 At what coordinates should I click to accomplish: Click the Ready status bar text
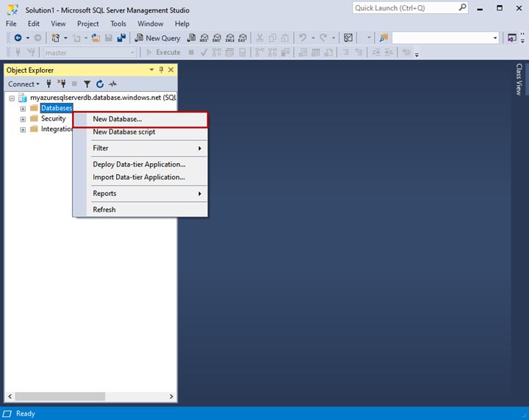[x=25, y=413]
